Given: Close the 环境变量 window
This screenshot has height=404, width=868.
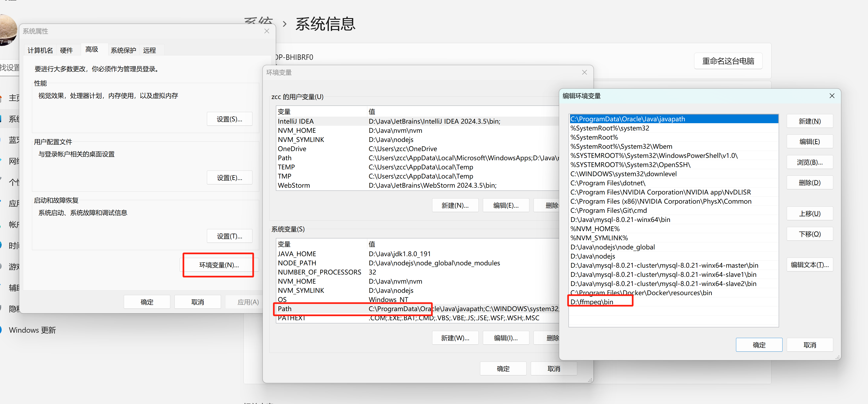Looking at the screenshot, I should click(584, 72).
